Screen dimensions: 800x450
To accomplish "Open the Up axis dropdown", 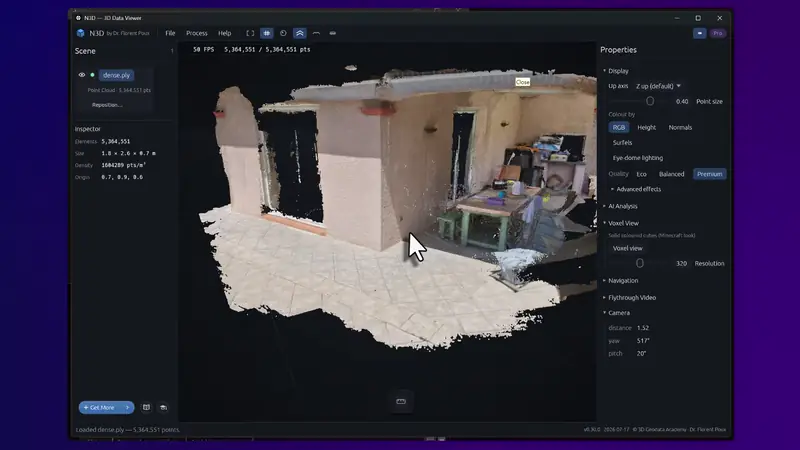I will pyautogui.click(x=658, y=86).
